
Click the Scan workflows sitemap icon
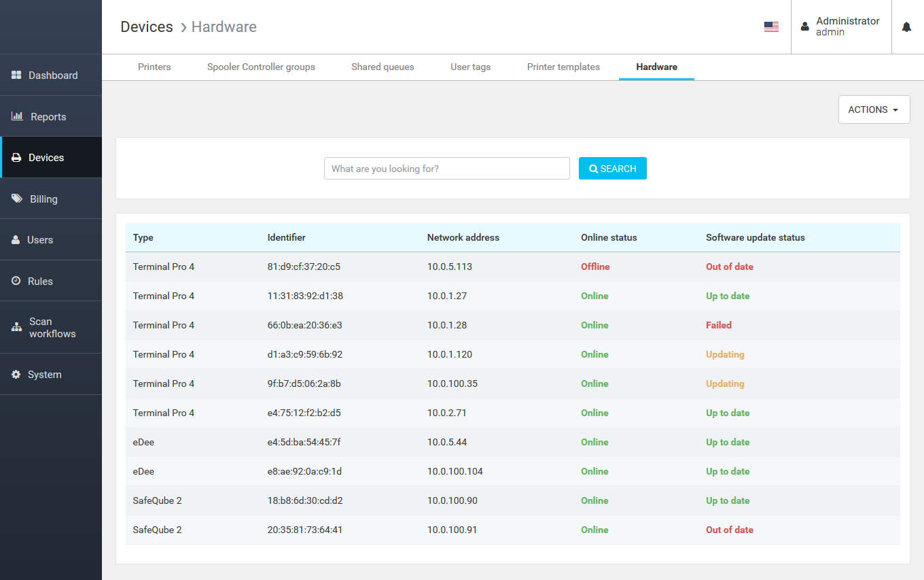click(17, 327)
